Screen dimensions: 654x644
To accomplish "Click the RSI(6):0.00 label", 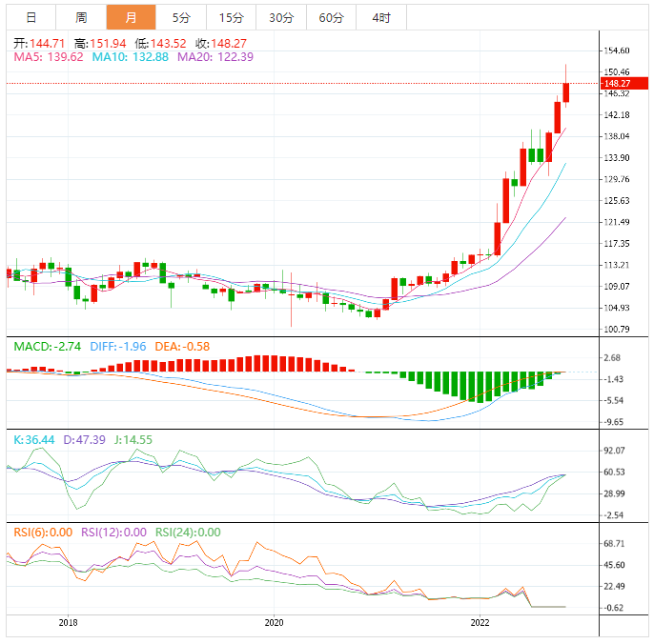I will coord(43,533).
